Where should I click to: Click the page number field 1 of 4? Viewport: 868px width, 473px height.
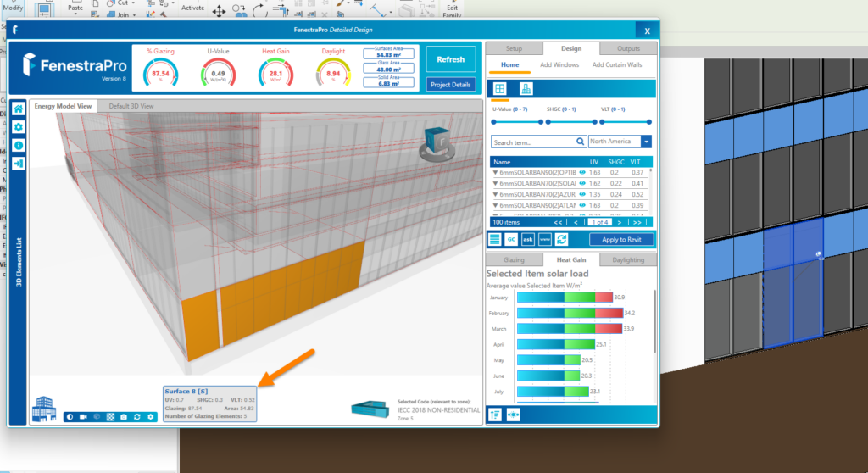tap(599, 223)
